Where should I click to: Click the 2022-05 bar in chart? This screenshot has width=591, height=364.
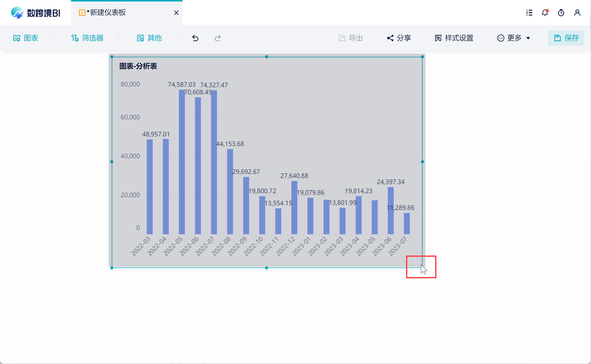(x=182, y=162)
